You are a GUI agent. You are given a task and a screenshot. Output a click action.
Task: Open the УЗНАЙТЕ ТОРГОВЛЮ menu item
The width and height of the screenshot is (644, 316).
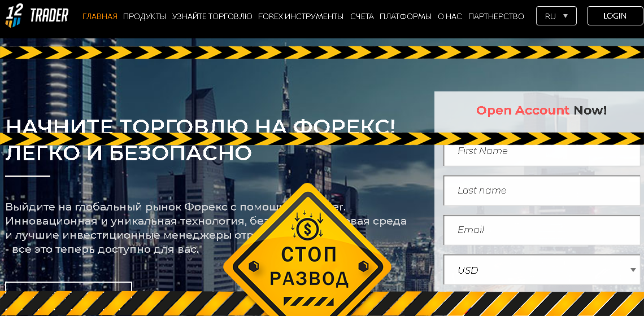[x=212, y=16]
